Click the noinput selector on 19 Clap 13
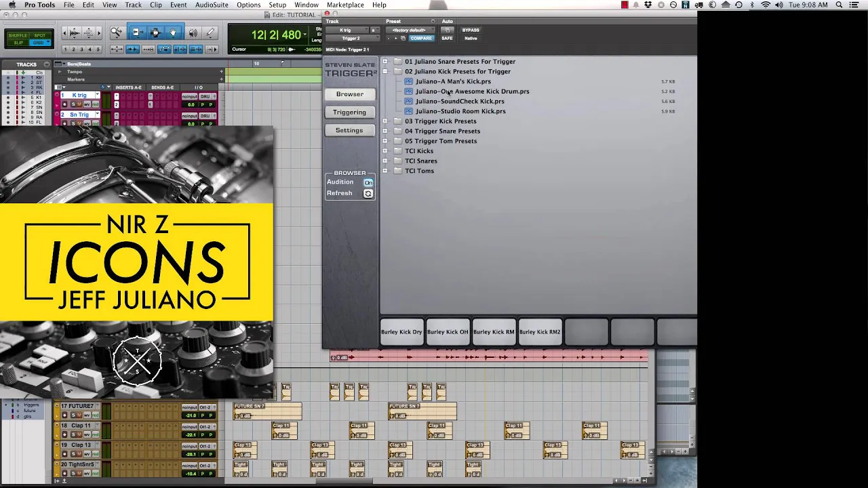 click(190, 446)
